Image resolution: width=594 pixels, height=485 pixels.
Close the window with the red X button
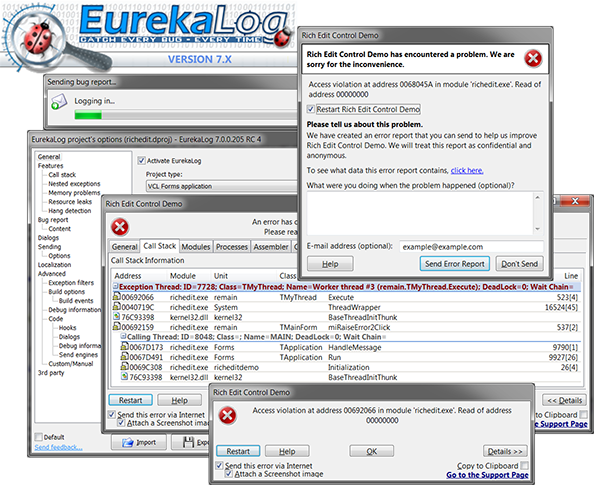click(575, 201)
